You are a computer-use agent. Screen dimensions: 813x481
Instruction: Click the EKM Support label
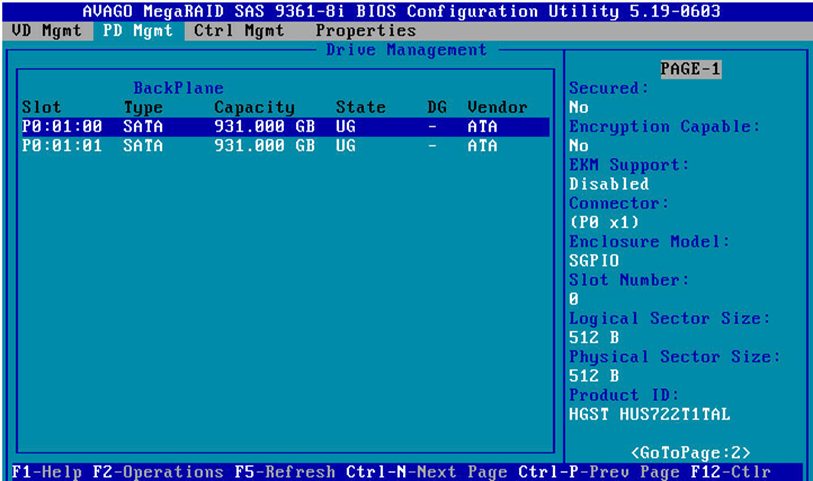click(x=629, y=165)
